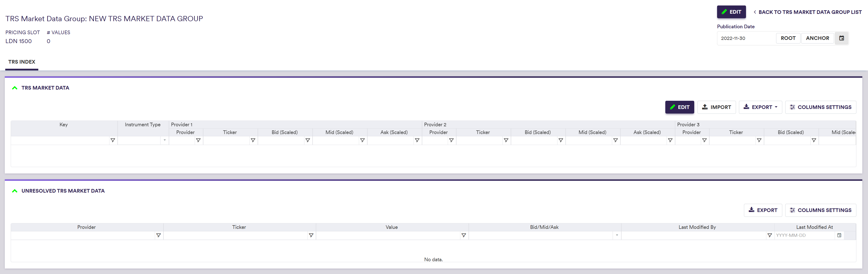Click Last Modified At calendar icon
Image resolution: width=868 pixels, height=274 pixels.
point(839,235)
